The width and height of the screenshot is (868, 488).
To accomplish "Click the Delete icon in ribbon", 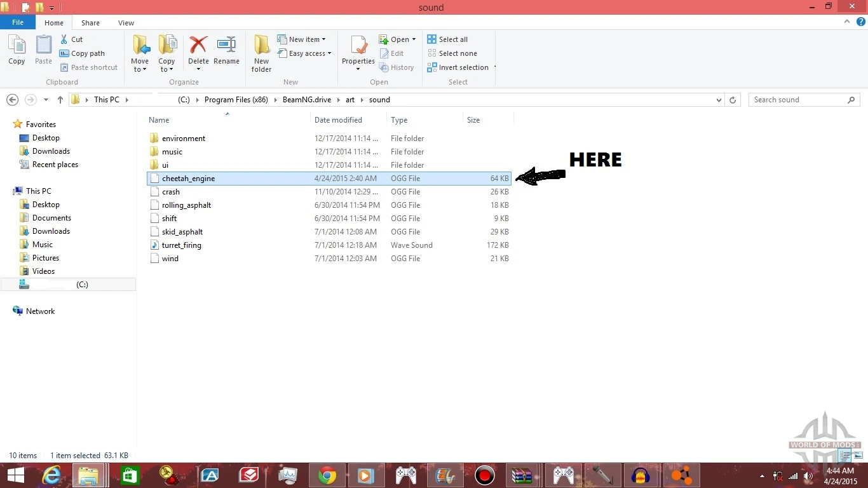I will (x=198, y=46).
